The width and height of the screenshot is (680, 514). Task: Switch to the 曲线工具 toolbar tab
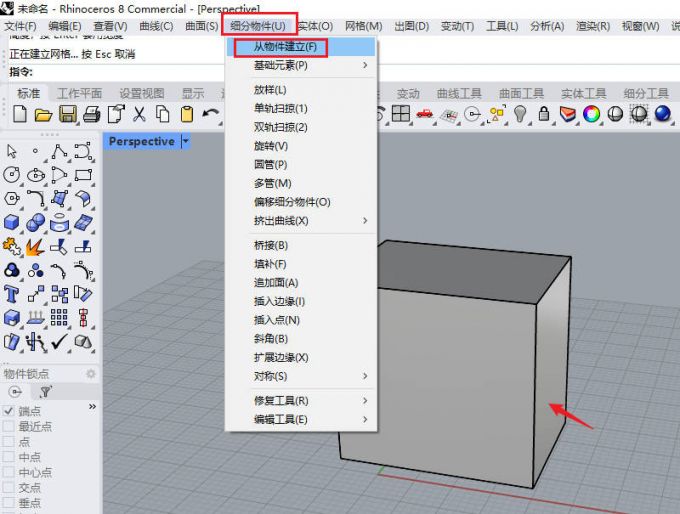point(459,93)
